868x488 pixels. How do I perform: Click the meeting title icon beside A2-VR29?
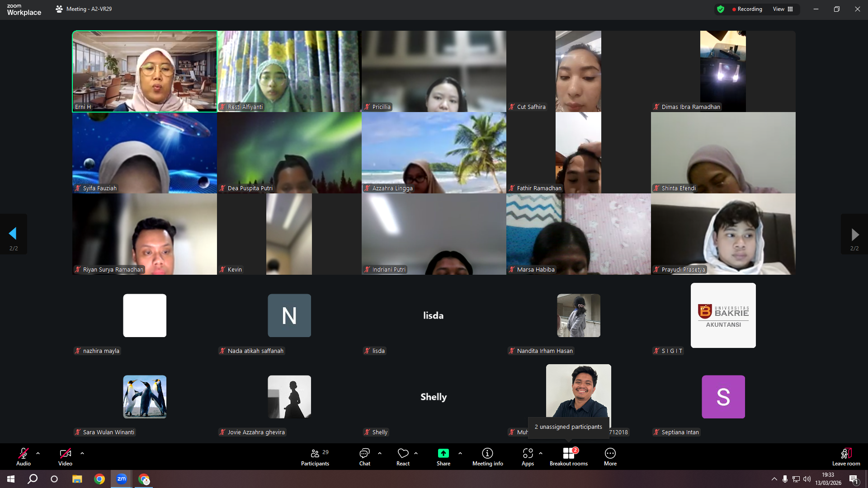59,9
